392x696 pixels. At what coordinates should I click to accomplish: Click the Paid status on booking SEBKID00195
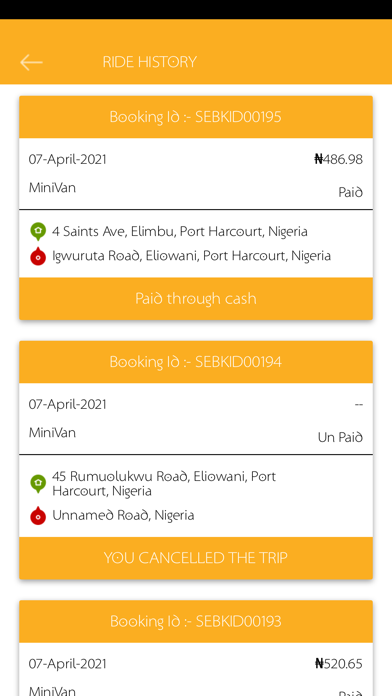tap(350, 192)
